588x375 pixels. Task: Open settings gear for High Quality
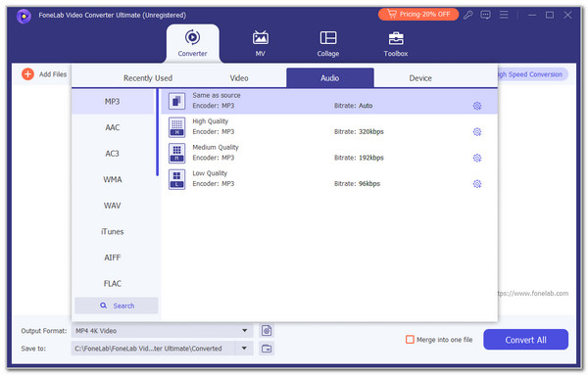tap(477, 132)
